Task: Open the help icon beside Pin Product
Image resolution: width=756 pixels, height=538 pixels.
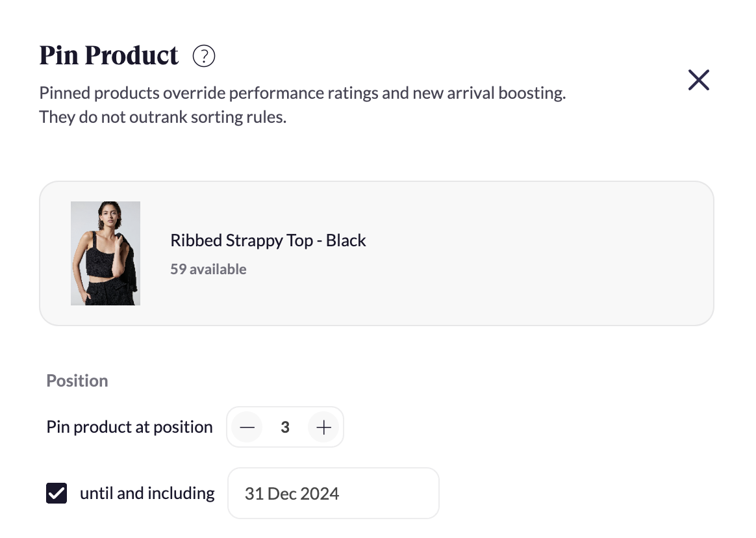Action: (x=204, y=56)
